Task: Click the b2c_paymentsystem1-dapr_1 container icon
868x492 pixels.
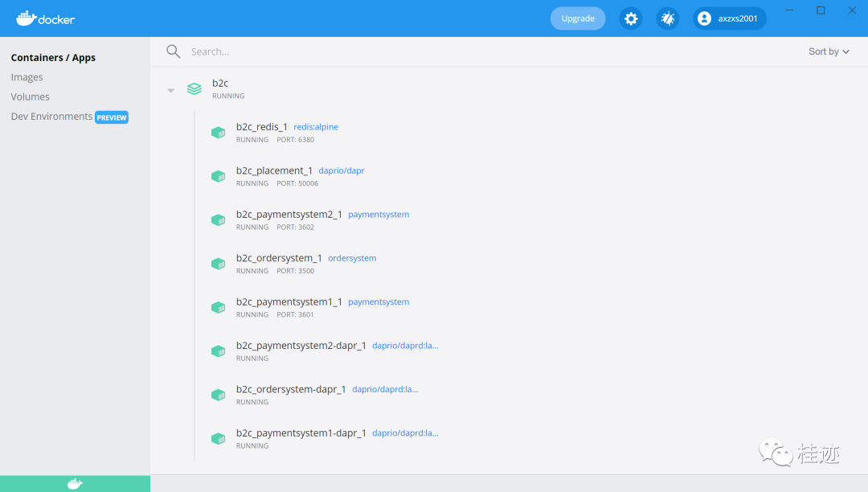Action: point(218,439)
